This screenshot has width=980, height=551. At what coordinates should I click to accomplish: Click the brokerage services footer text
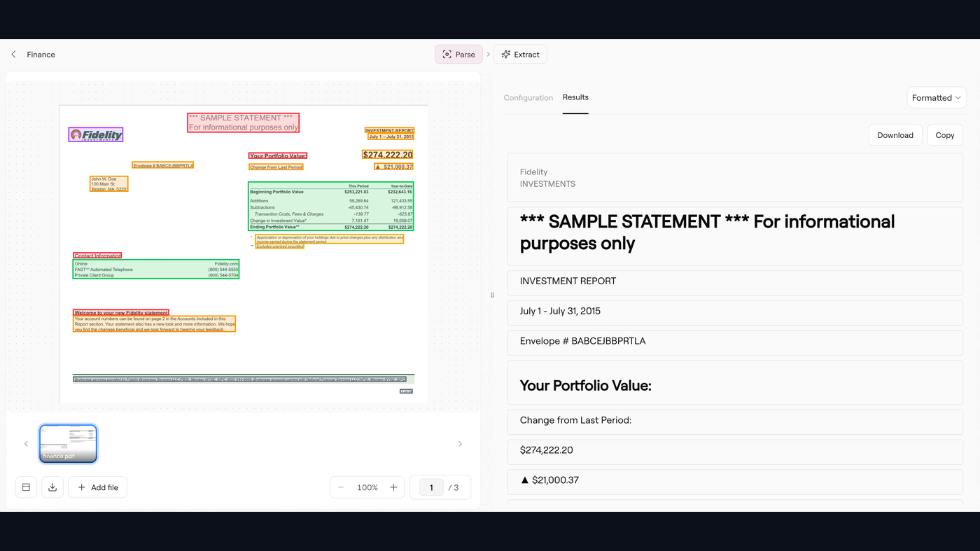pyautogui.click(x=239, y=379)
